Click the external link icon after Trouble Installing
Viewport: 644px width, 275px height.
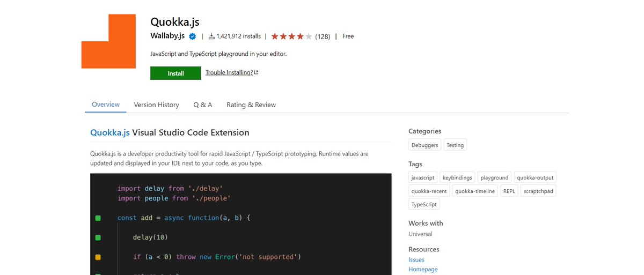257,73
